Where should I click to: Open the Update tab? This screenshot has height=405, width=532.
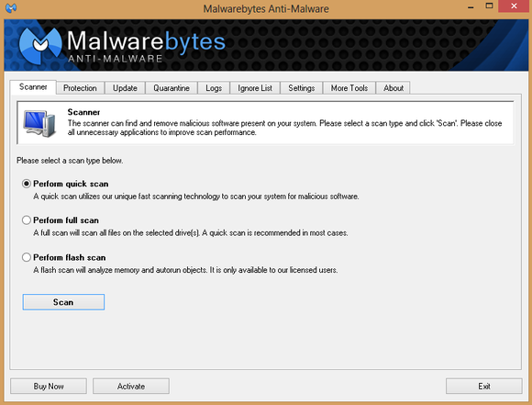click(125, 88)
